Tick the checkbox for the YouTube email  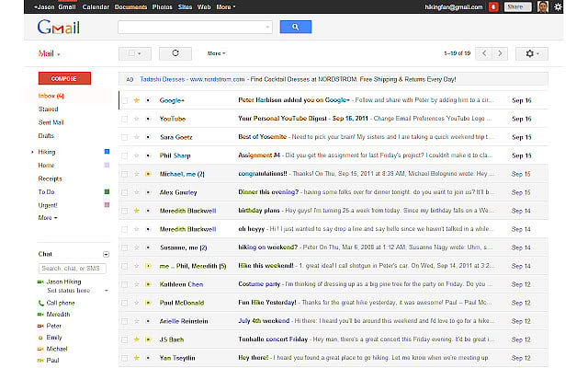(x=125, y=118)
